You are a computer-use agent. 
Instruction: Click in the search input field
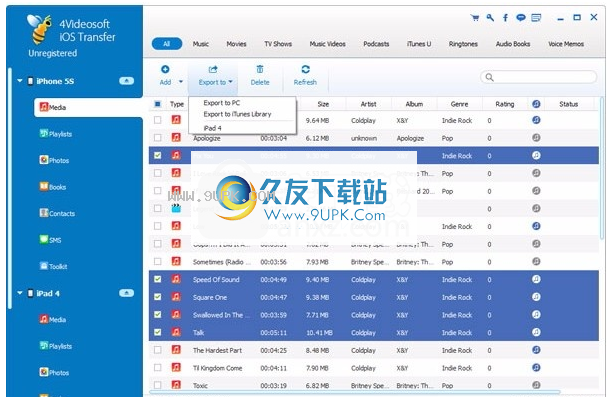pyautogui.click(x=539, y=77)
